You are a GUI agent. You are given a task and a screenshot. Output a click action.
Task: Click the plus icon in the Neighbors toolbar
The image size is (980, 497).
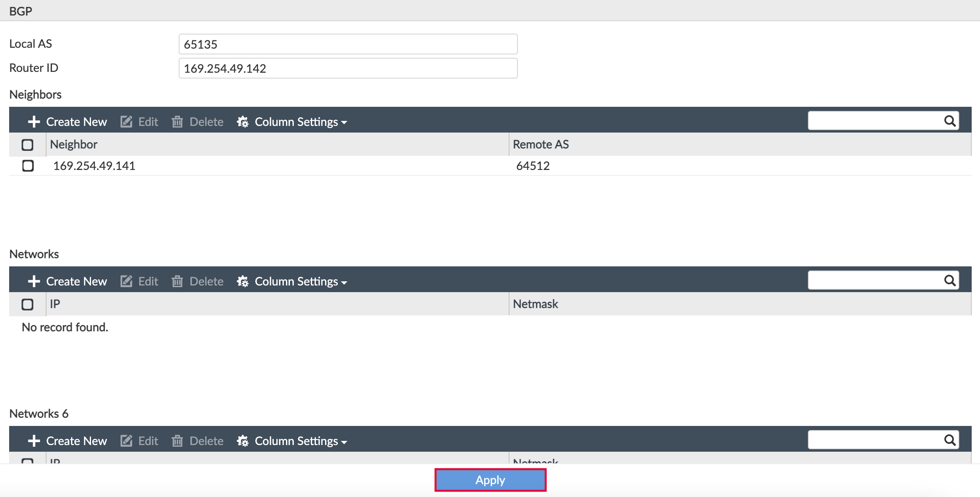(x=34, y=122)
